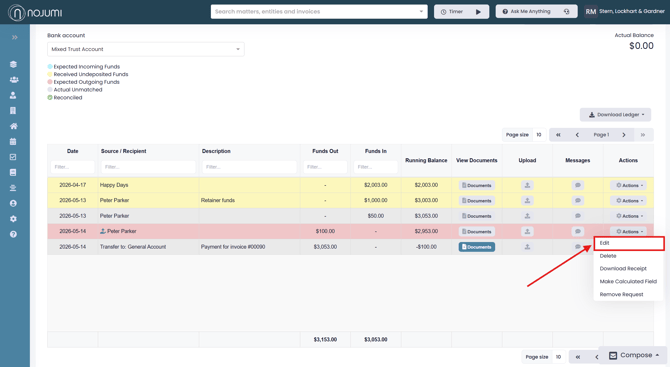670x367 pixels.
Task: Click the top Page size value 10
Action: pyautogui.click(x=539, y=135)
